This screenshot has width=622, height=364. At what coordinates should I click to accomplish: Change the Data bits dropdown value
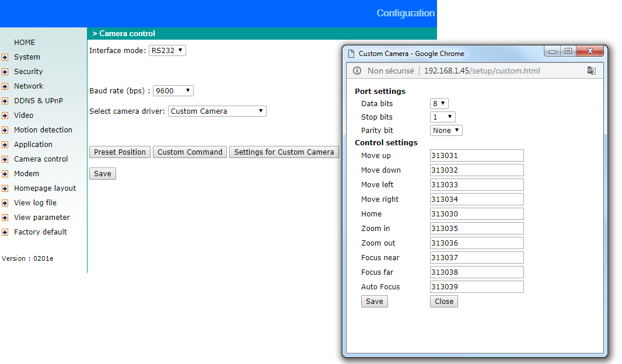[x=439, y=104]
